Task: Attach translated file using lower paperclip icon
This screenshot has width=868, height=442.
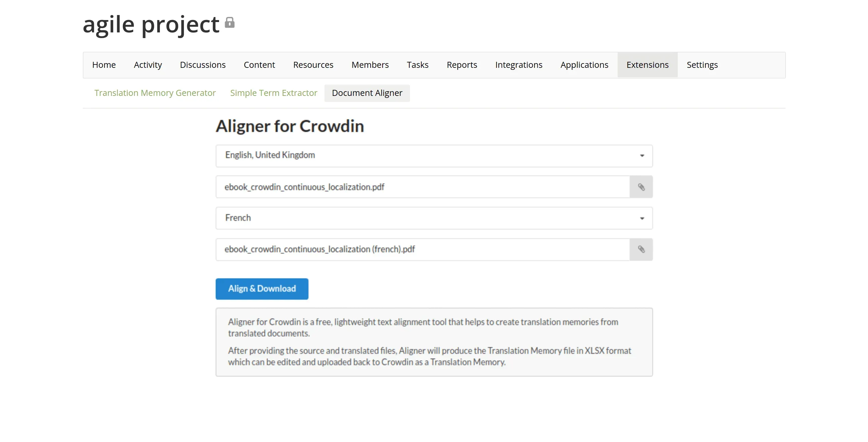Action: [x=641, y=250]
